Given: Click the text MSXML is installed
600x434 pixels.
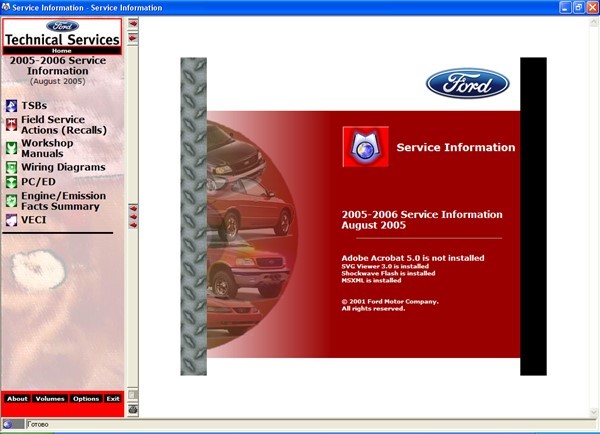Looking at the screenshot, I should [x=371, y=280].
